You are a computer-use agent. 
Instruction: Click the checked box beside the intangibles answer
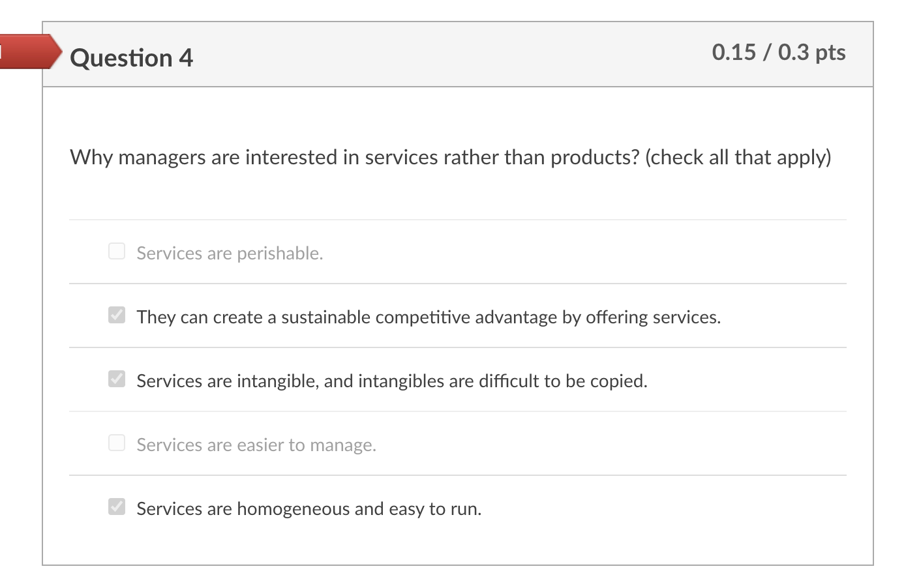[116, 378]
